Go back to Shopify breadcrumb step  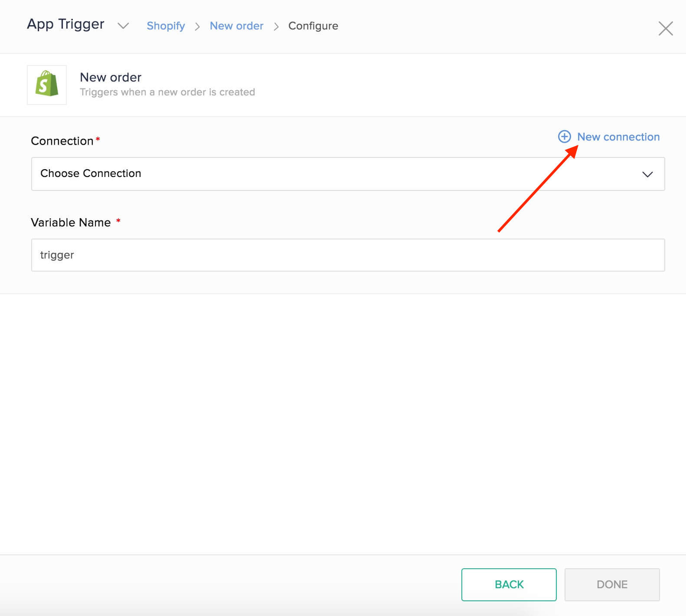pos(166,26)
